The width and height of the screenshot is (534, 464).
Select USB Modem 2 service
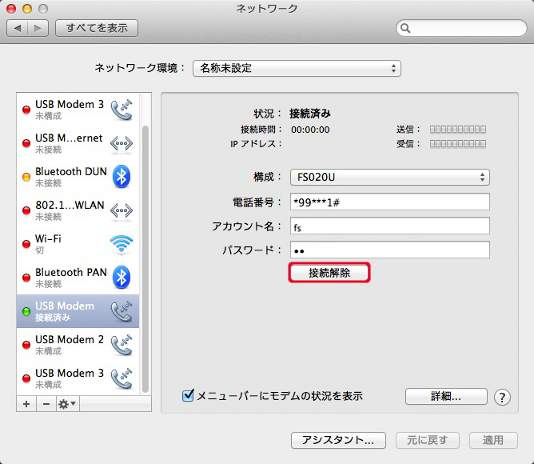(78, 345)
